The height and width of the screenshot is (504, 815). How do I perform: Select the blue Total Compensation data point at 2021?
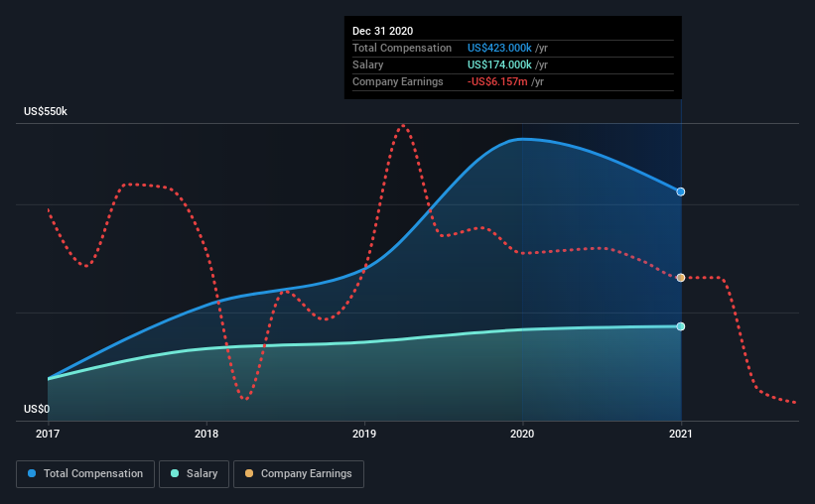[x=680, y=191]
